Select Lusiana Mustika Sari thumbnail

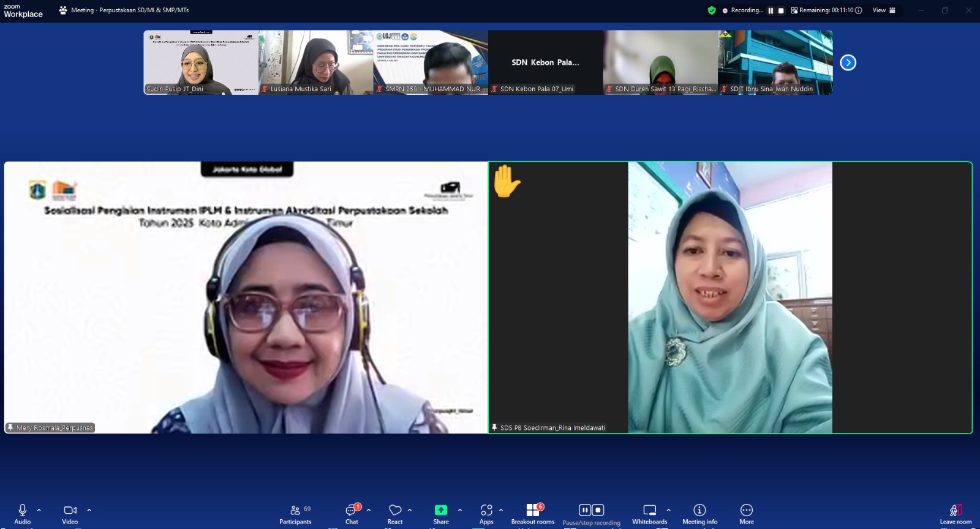pyautogui.click(x=316, y=62)
